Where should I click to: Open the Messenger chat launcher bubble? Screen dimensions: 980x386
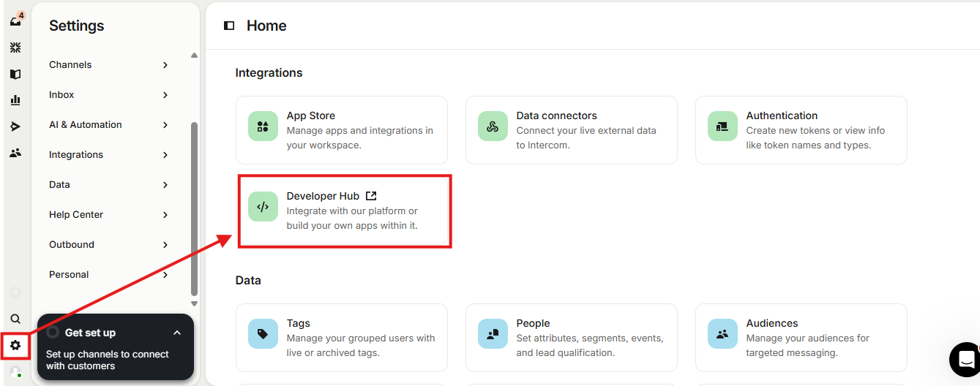[x=966, y=359]
